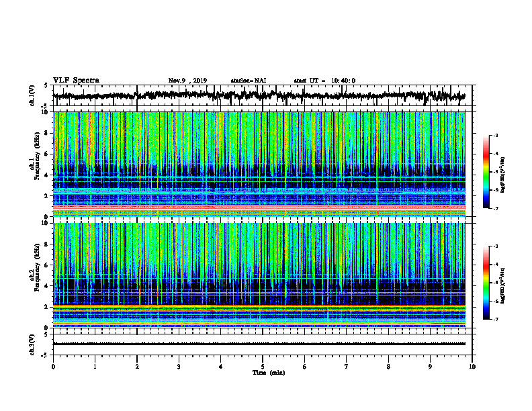Viewport: 532px width, 411px height.
Task: Click the ch.1 spectrogram color scale bar
Action: coord(486,172)
